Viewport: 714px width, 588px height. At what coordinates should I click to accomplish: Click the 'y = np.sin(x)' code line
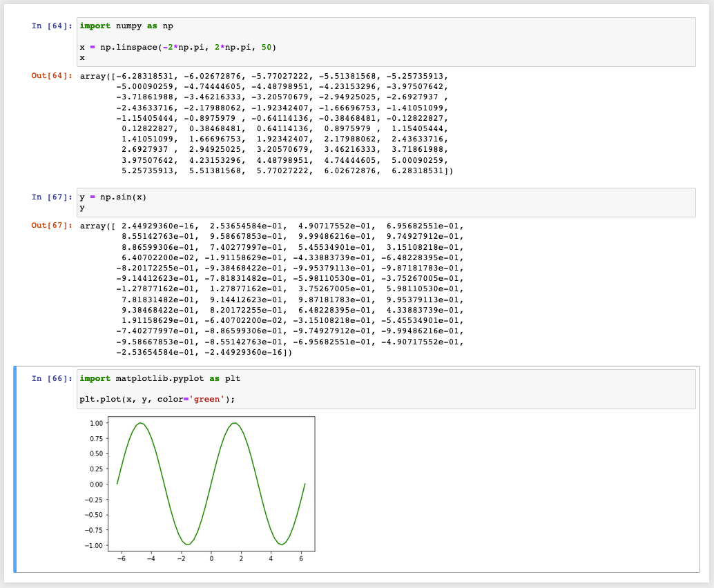pyautogui.click(x=113, y=197)
